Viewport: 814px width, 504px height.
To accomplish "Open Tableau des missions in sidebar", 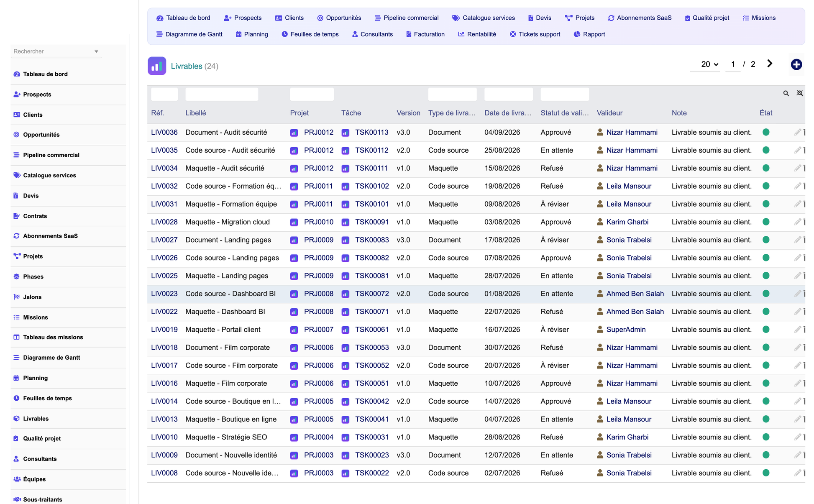I will (53, 337).
